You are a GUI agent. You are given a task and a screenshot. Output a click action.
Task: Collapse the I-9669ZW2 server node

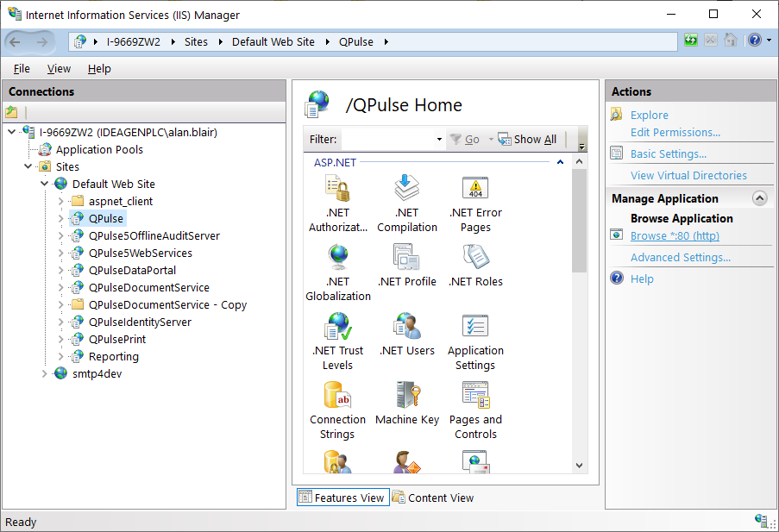pyautogui.click(x=12, y=132)
